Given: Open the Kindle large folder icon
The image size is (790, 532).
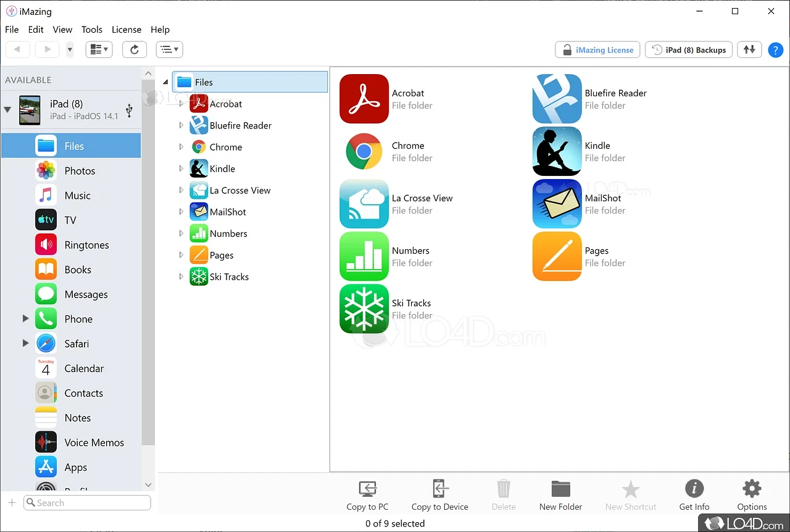Looking at the screenshot, I should [x=557, y=151].
